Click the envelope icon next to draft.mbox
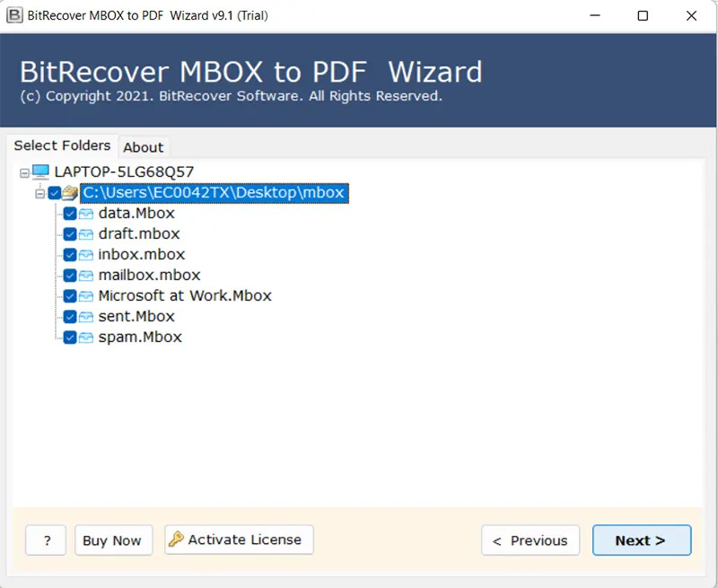This screenshot has width=718, height=588. 85,233
